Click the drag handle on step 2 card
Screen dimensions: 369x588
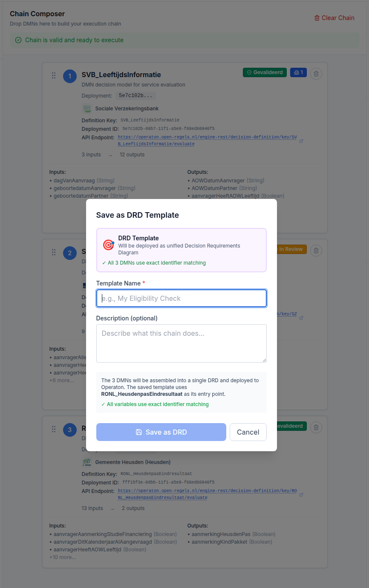click(54, 252)
